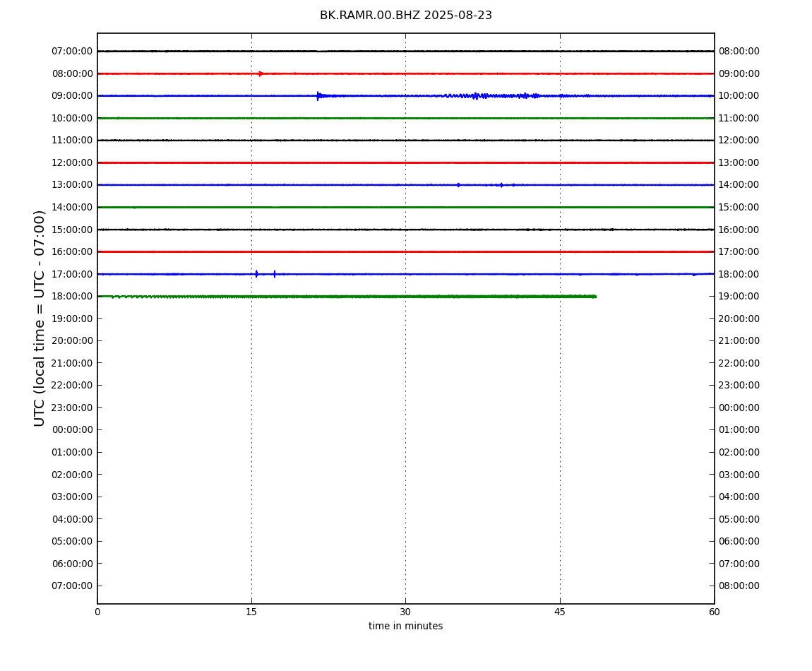Select the left-axis label 13:00:00
Image resolution: width=812 pixels, height=671 pixels.
[73, 185]
